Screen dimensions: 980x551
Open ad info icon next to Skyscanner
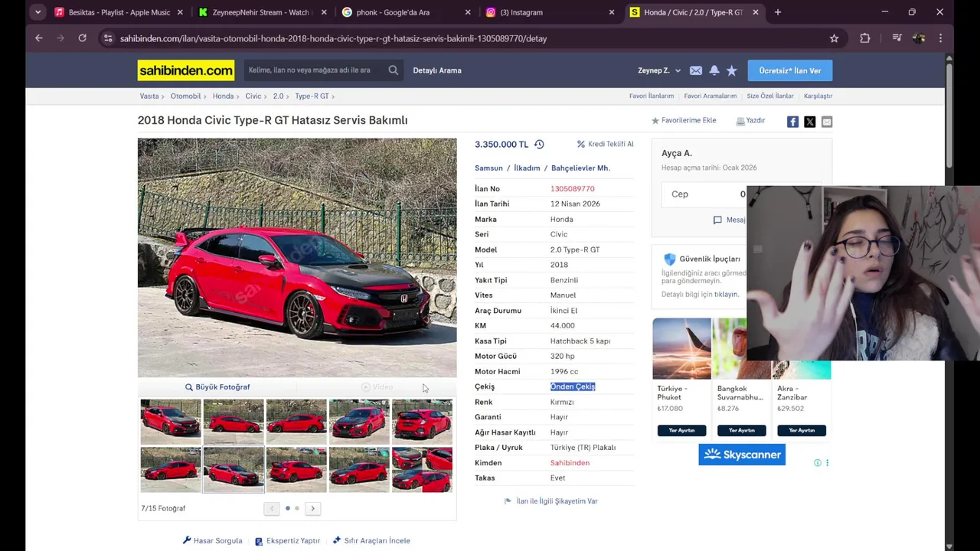pos(818,463)
